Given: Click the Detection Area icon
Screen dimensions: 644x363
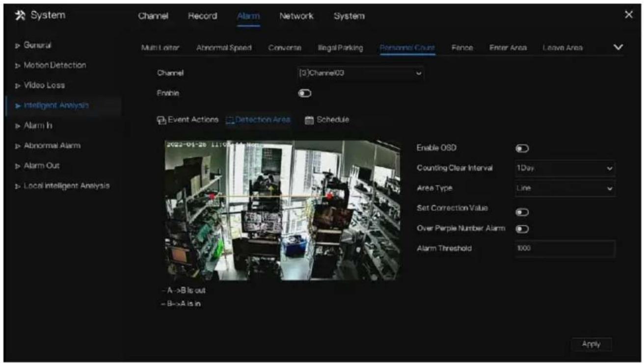Looking at the screenshot, I should [x=229, y=120].
